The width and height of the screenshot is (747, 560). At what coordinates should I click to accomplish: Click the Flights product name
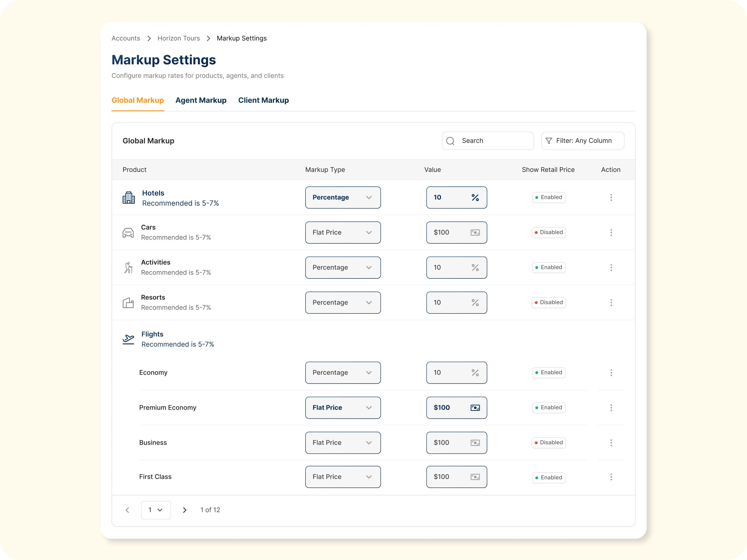point(152,334)
